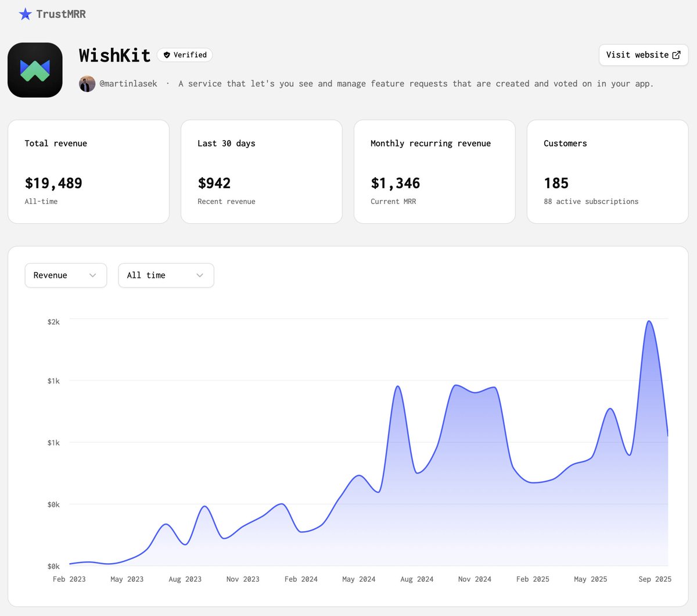The width and height of the screenshot is (697, 616).
Task: Click the chevron arrow in All time dropdown
Action: (200, 275)
